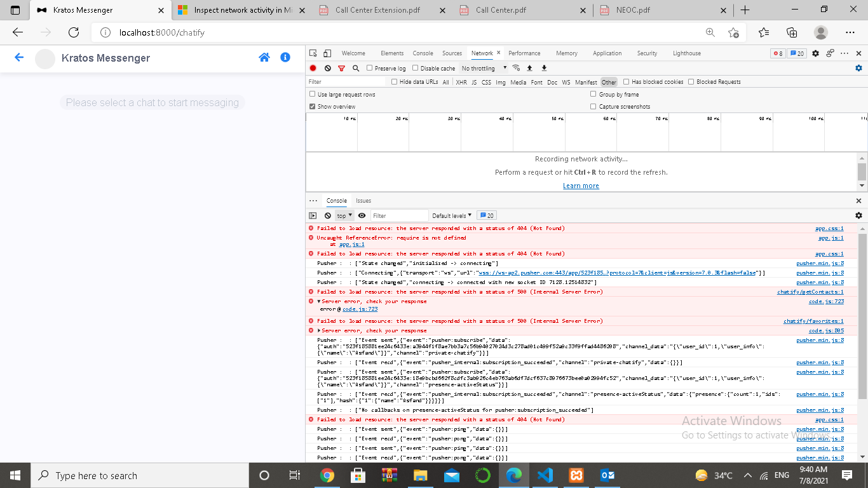Image resolution: width=868 pixels, height=488 pixels.
Task: Open the network request filter
Action: coord(342,68)
